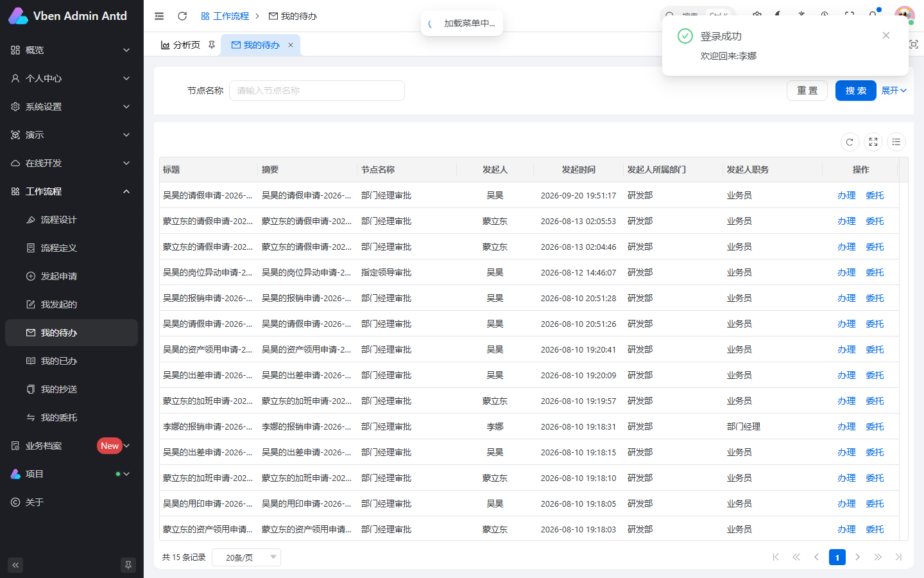The image size is (924, 578).
Task: Click the timestamp 2026-08-13 02:04:46
Action: 578,247
